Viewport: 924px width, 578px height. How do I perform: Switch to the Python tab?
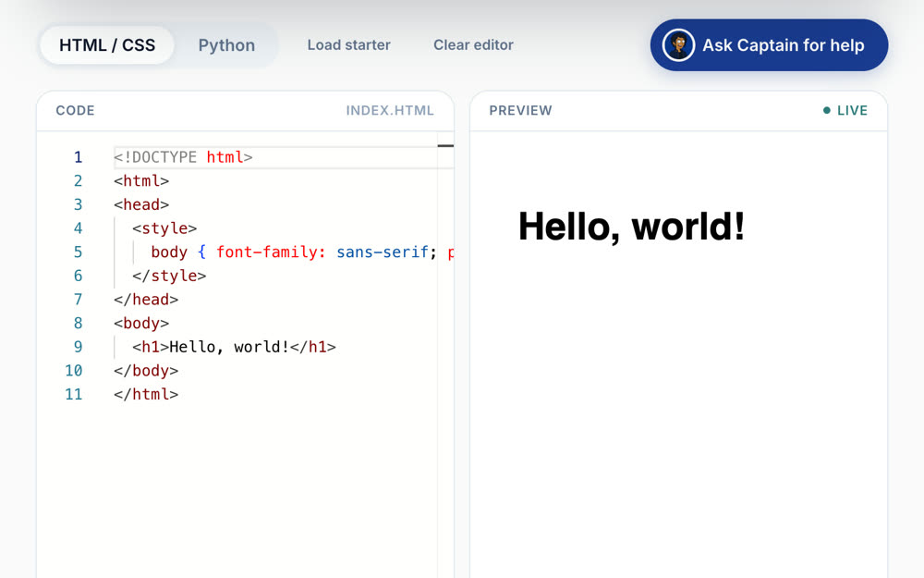point(226,44)
